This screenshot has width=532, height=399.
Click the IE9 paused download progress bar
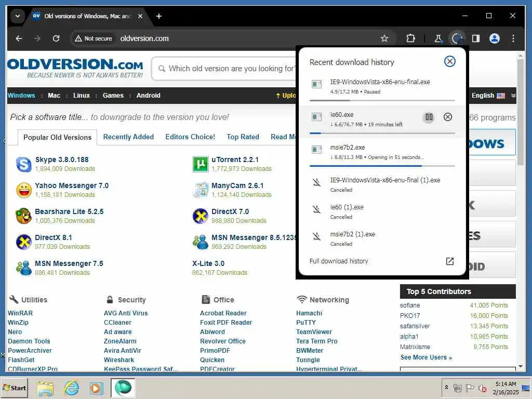[x=382, y=100]
